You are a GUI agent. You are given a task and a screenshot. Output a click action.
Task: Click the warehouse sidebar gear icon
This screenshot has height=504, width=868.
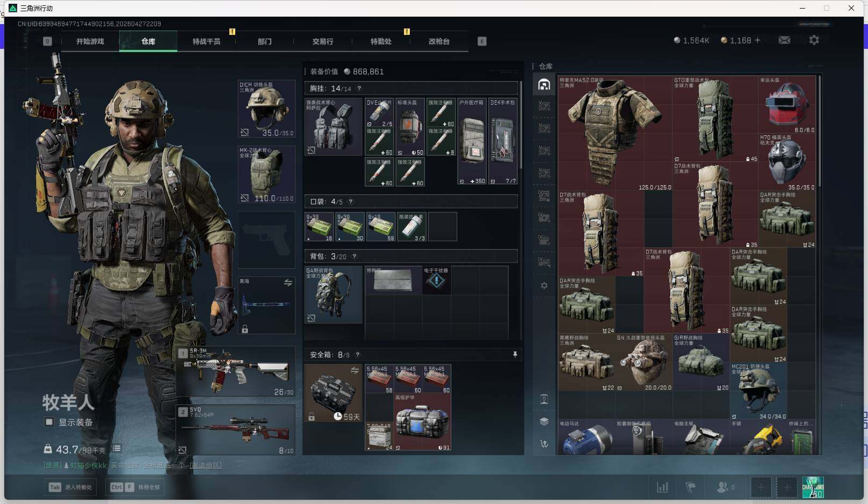tap(544, 286)
